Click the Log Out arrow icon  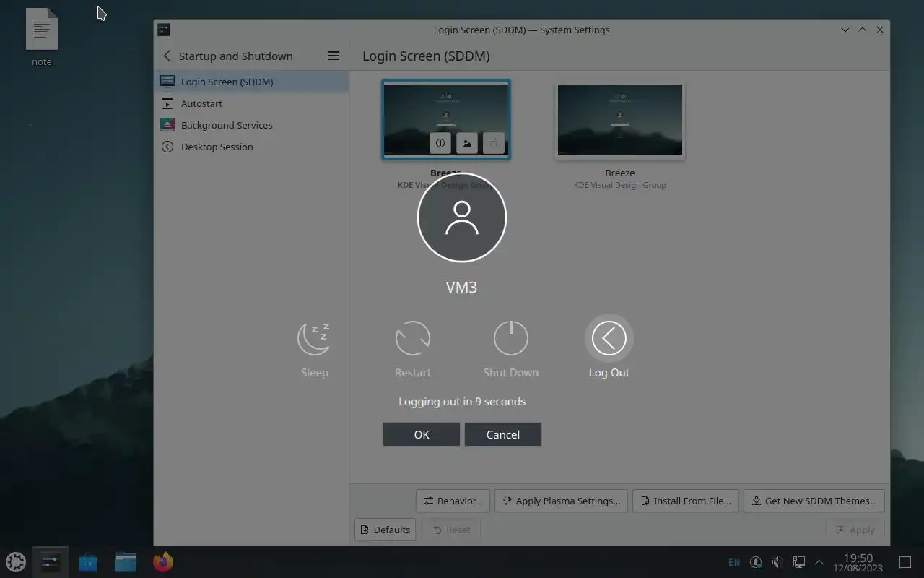pos(609,338)
